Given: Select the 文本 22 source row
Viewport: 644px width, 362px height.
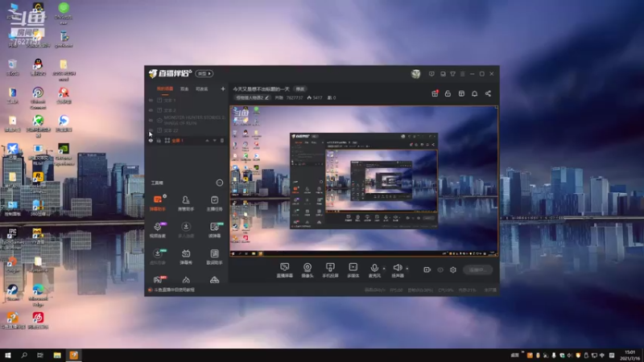Looking at the screenshot, I should 187,130.
